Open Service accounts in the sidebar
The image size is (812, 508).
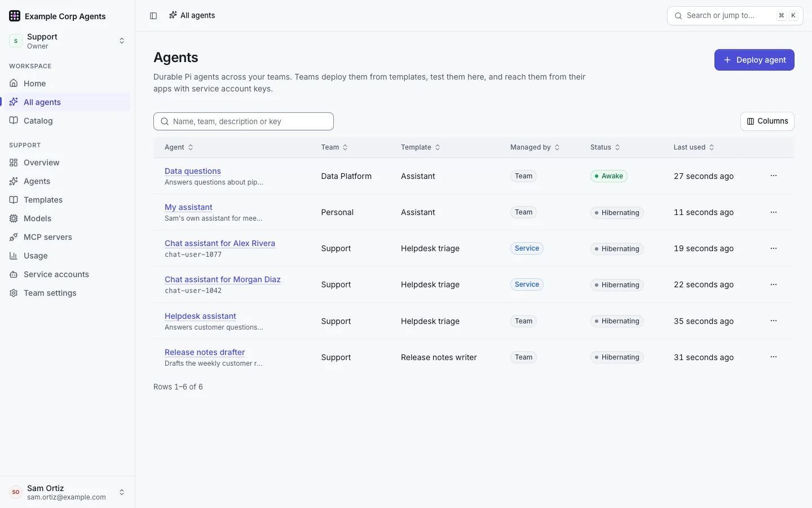click(x=68, y=274)
